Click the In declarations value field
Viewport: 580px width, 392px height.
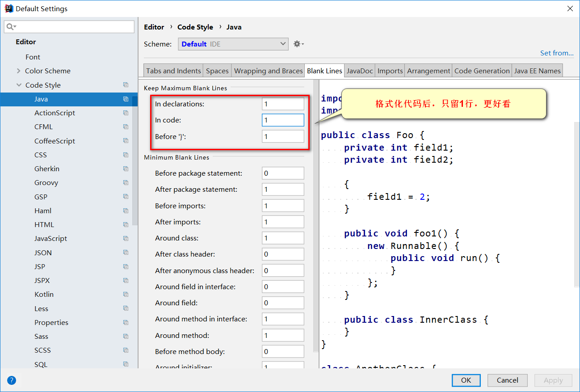pos(282,104)
